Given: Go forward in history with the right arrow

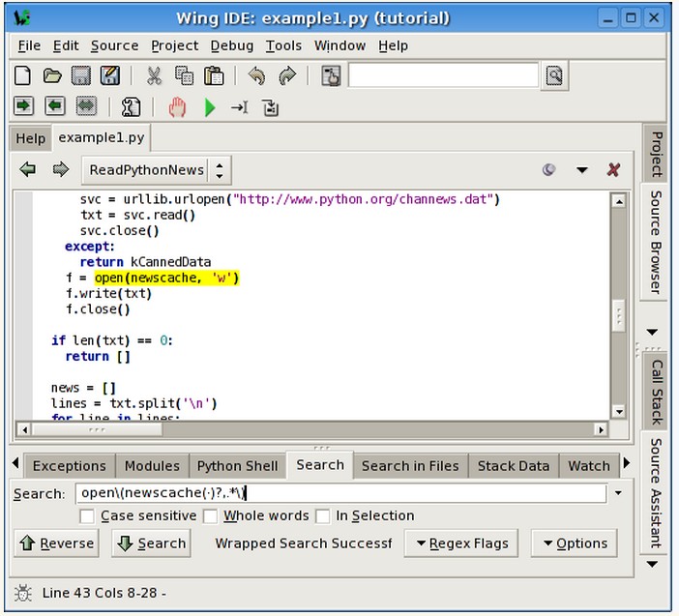Looking at the screenshot, I should click(61, 169).
